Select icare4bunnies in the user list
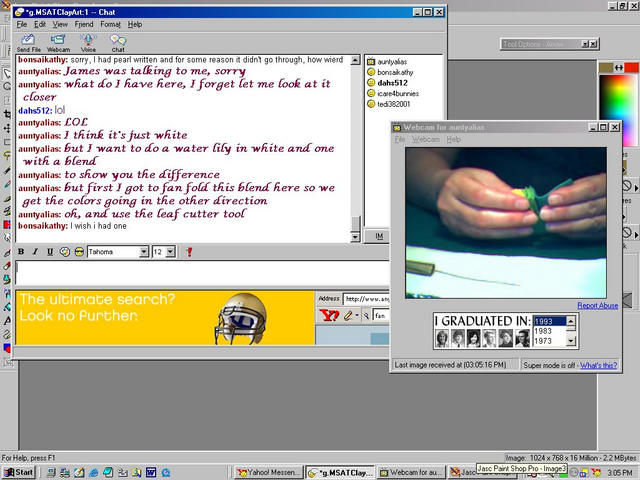The image size is (640, 480). pos(398,93)
